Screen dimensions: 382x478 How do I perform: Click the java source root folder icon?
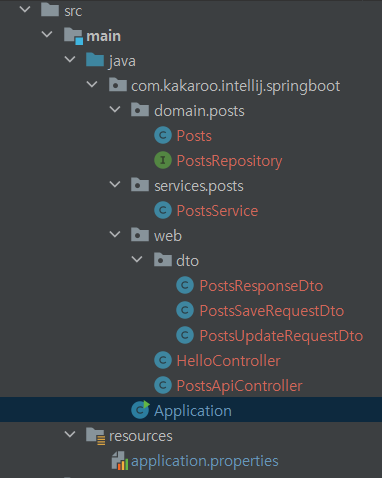coord(95,60)
